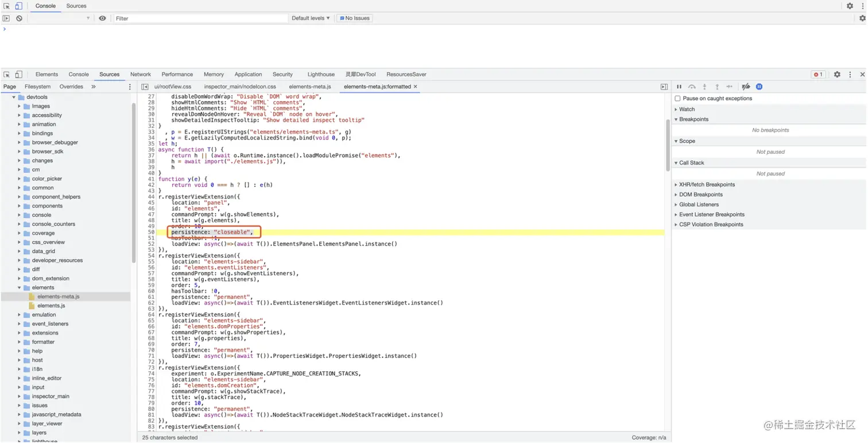Hide navigator with sidebar toggle icon
The image size is (868, 443).
pos(145,87)
